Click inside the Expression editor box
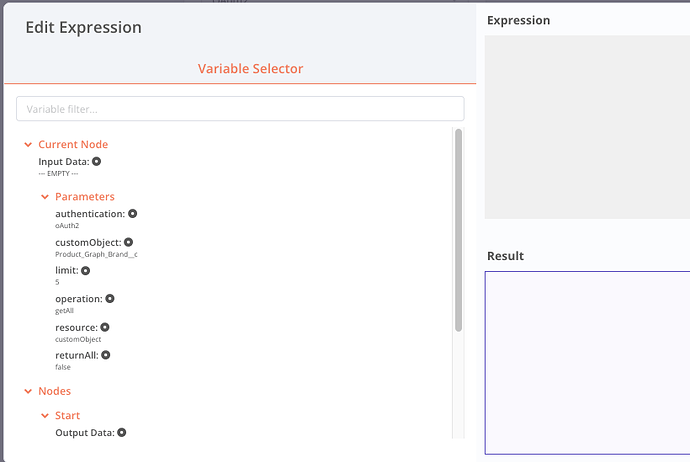 pyautogui.click(x=587, y=127)
